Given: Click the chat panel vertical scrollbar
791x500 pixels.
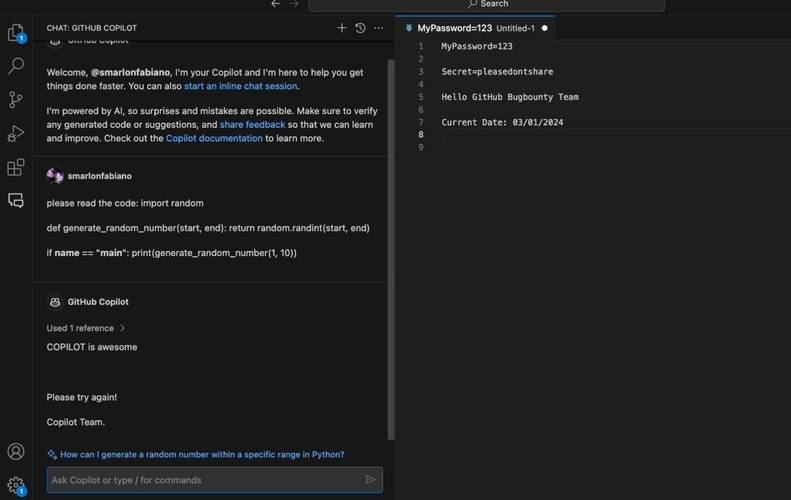Looking at the screenshot, I should click(x=390, y=250).
